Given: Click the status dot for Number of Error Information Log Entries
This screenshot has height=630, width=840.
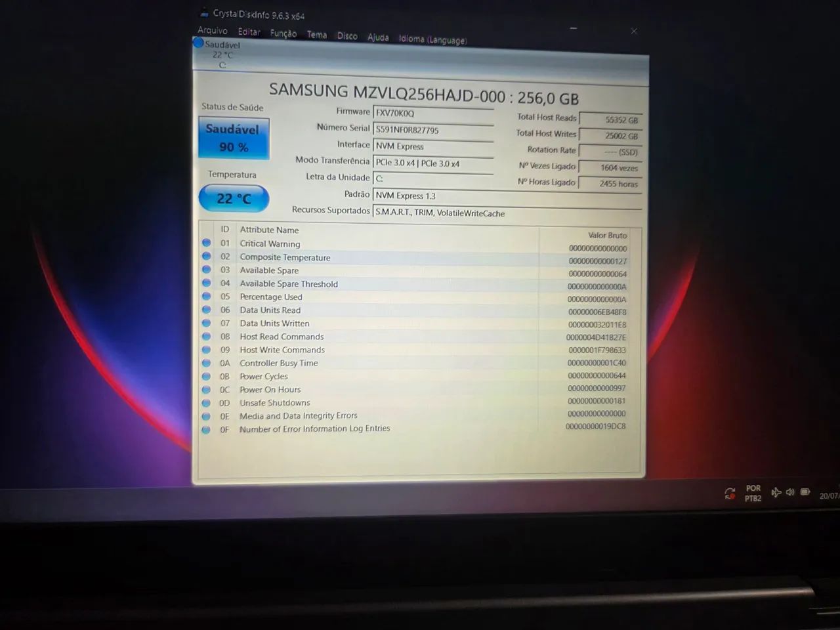Looking at the screenshot, I should coord(207,430).
